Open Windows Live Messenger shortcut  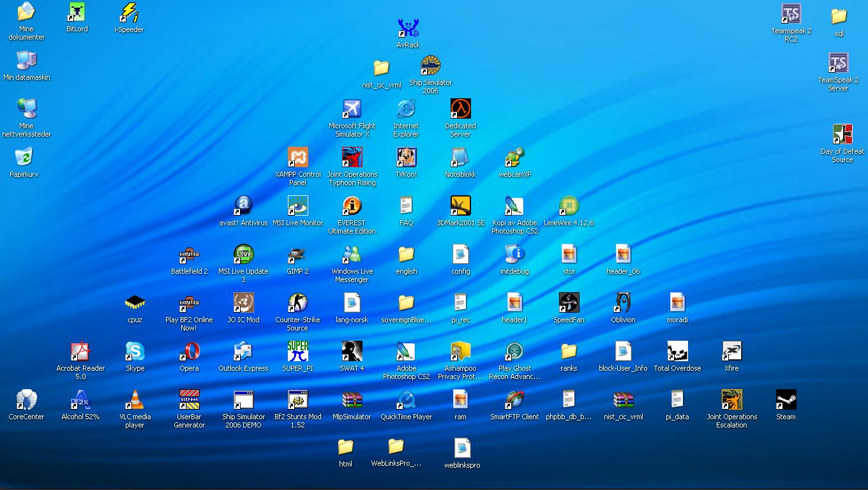tap(352, 255)
